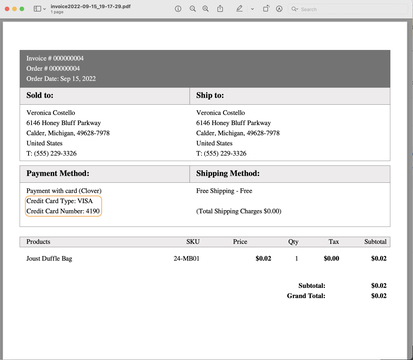Open the sidebar view options chevron
The height and width of the screenshot is (360, 413).
[x=44, y=9]
